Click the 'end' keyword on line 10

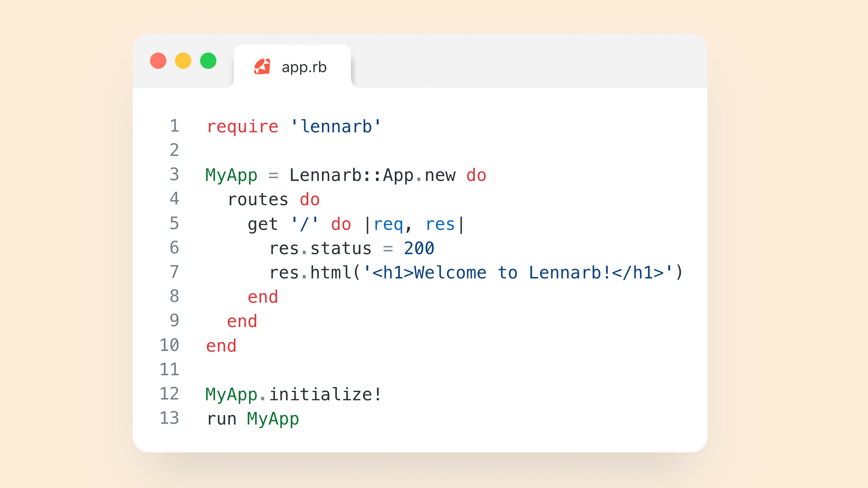pyautogui.click(x=221, y=346)
